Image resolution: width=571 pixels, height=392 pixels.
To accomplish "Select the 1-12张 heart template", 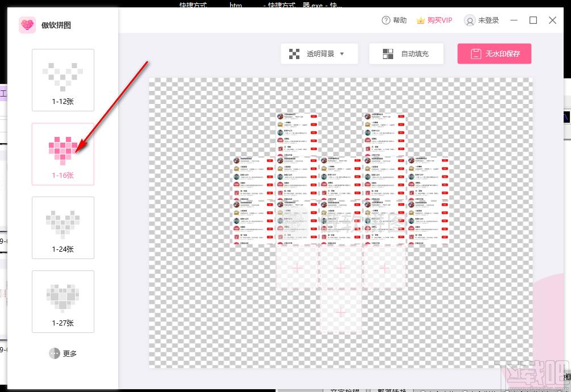I will tap(63, 80).
